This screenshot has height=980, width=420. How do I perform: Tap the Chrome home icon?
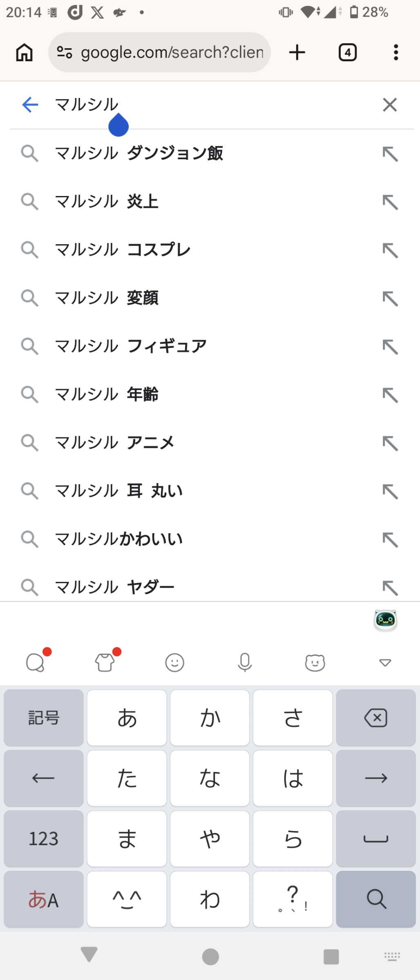(24, 53)
